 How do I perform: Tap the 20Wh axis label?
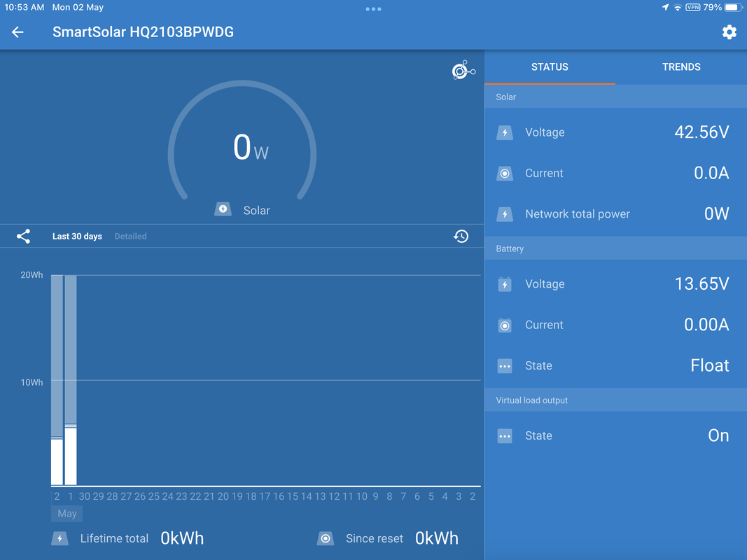[32, 275]
